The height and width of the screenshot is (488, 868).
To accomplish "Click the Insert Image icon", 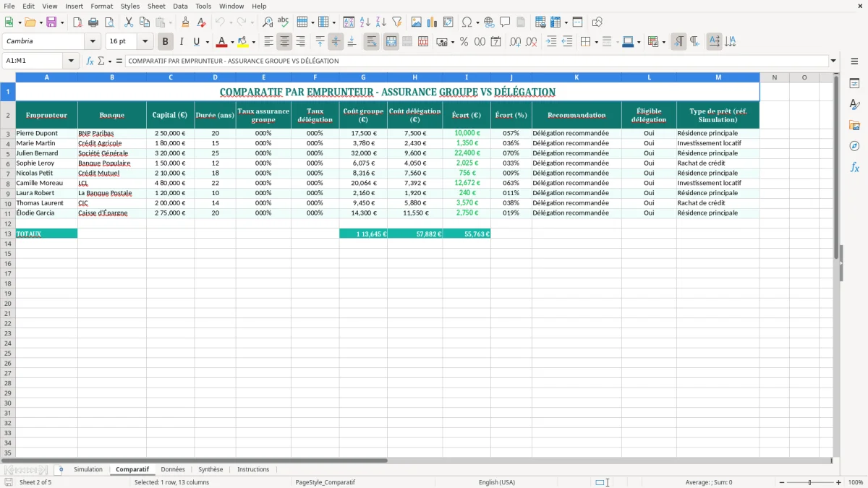I will click(417, 22).
